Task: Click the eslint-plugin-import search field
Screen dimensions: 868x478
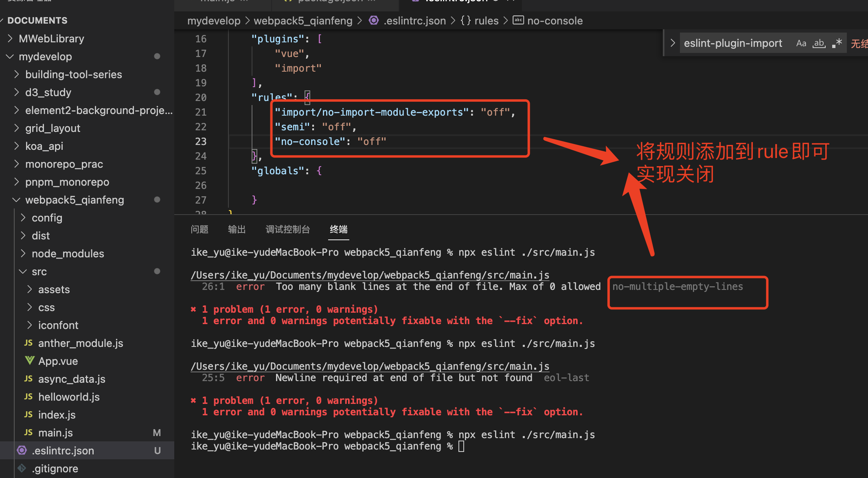Action: click(733, 43)
